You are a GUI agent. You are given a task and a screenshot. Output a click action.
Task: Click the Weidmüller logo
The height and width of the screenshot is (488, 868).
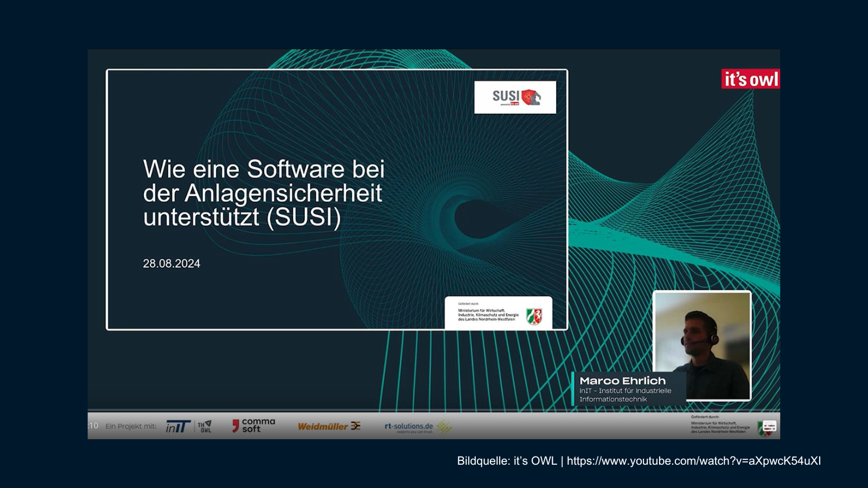pos(329,426)
